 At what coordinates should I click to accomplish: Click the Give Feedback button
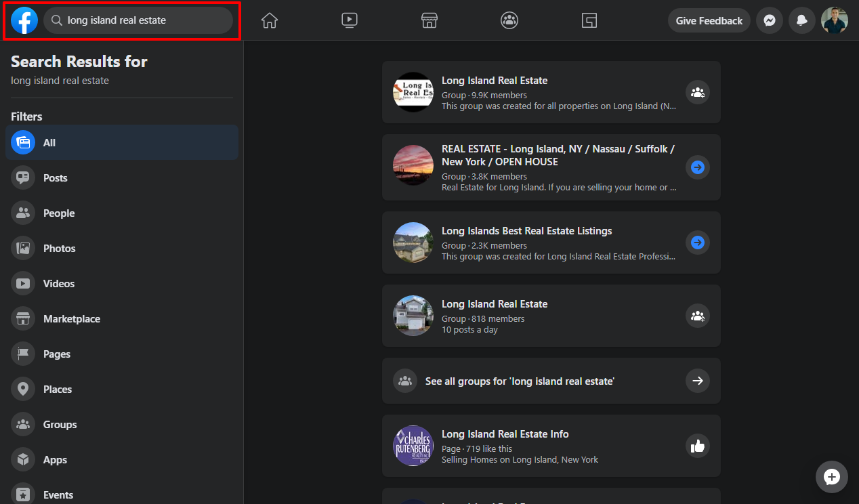(x=709, y=20)
